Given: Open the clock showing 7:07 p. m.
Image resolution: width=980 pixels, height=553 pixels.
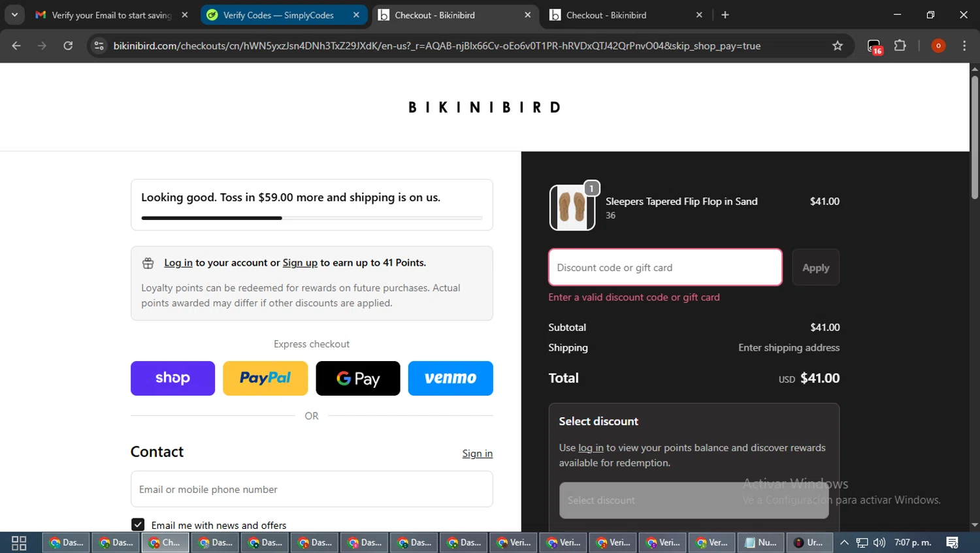Looking at the screenshot, I should (913, 543).
